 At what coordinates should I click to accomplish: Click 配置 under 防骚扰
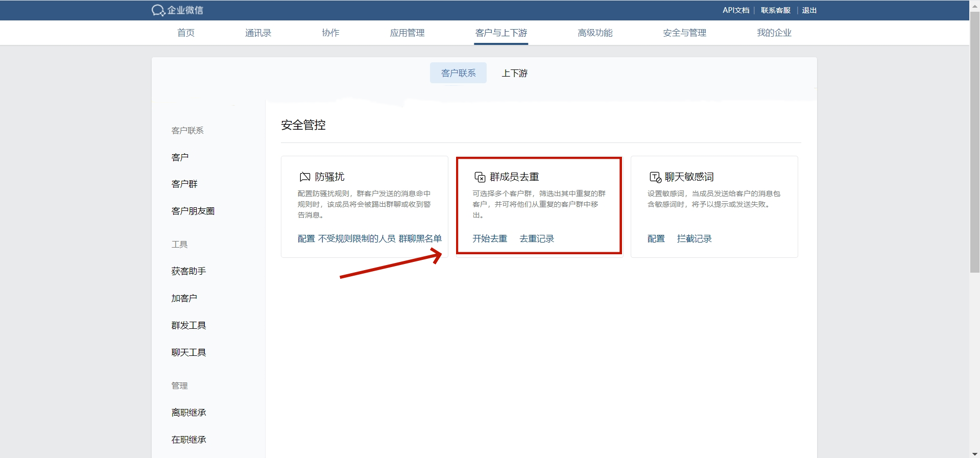click(x=306, y=238)
